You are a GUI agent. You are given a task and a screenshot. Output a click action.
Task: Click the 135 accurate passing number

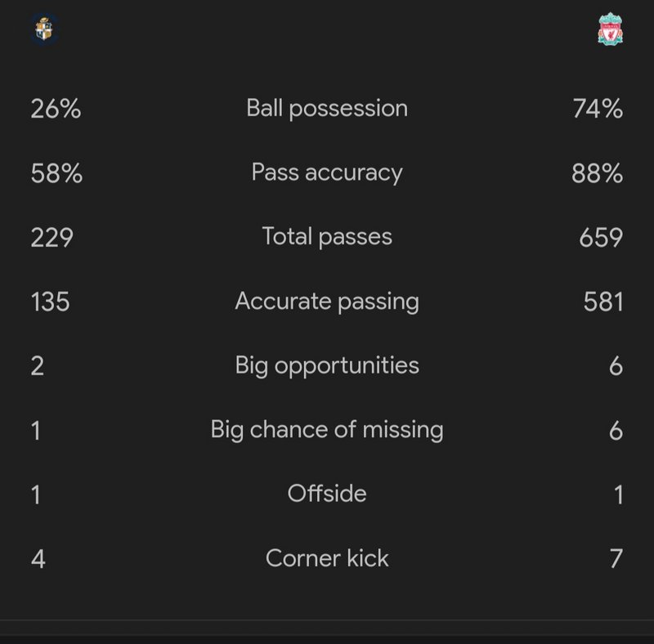coord(51,302)
